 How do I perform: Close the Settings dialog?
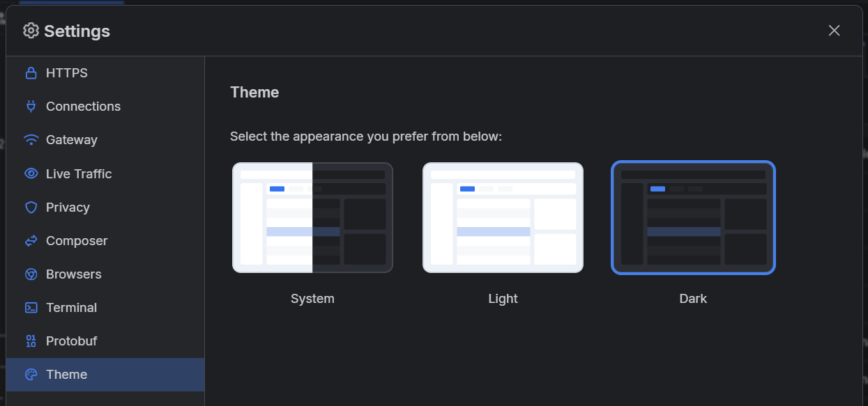(x=834, y=30)
